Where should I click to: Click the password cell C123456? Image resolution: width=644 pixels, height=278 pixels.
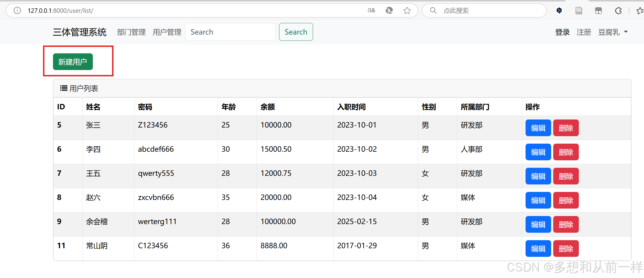[153, 246]
